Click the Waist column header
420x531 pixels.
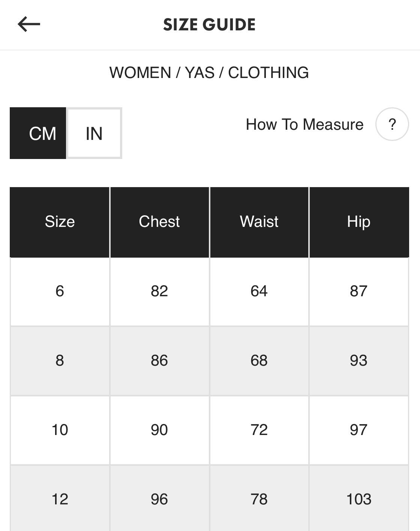pyautogui.click(x=259, y=222)
